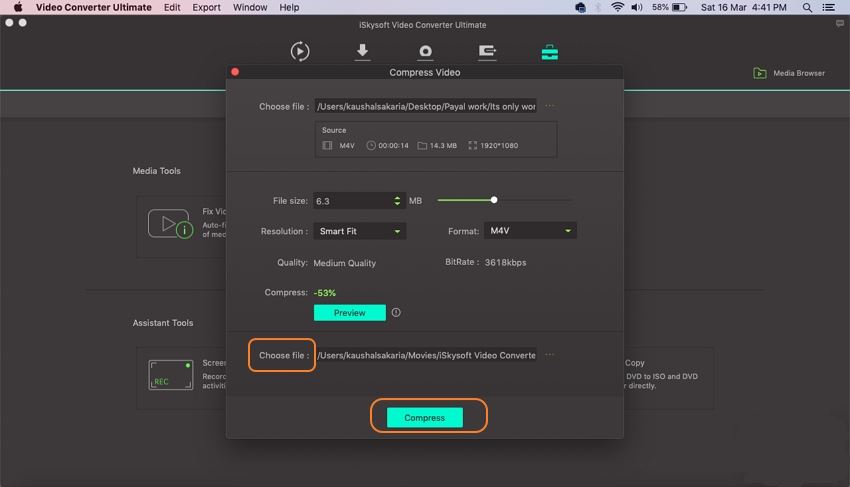850x487 pixels.
Task: Open the Window menu in the menu bar
Action: click(x=250, y=7)
